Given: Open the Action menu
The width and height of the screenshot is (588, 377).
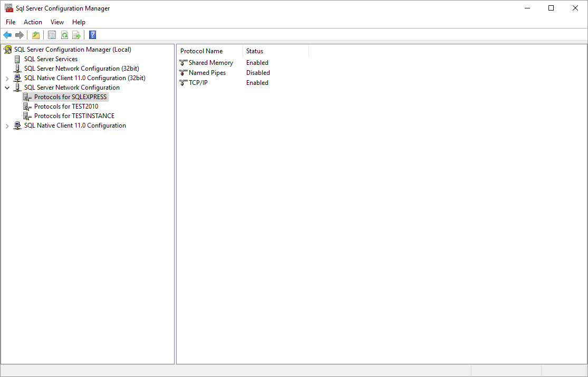Looking at the screenshot, I should point(33,22).
